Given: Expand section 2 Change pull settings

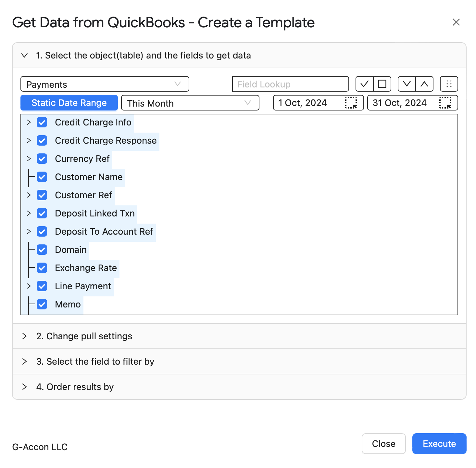Looking at the screenshot, I should point(84,336).
